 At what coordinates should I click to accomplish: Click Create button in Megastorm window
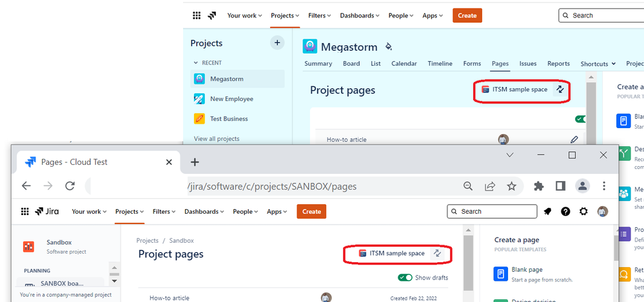pyautogui.click(x=467, y=15)
